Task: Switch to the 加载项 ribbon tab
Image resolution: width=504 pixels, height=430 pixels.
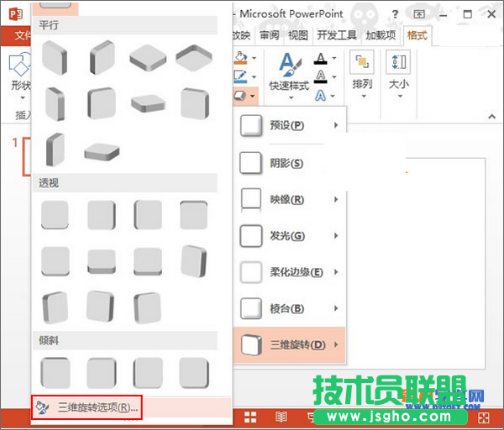Action: [381, 35]
